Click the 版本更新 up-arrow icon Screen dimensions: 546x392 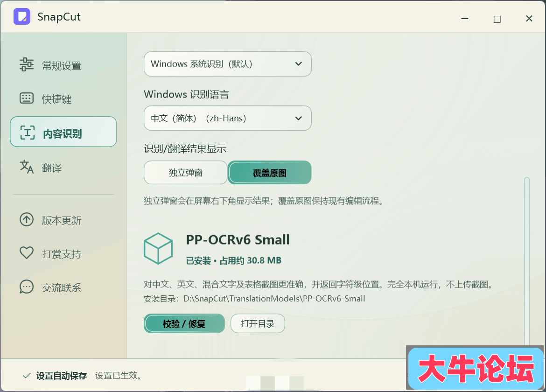pos(27,219)
